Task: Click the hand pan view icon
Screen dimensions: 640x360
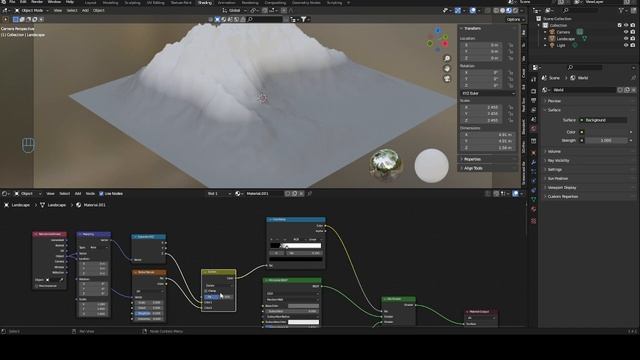Action: pos(447,69)
